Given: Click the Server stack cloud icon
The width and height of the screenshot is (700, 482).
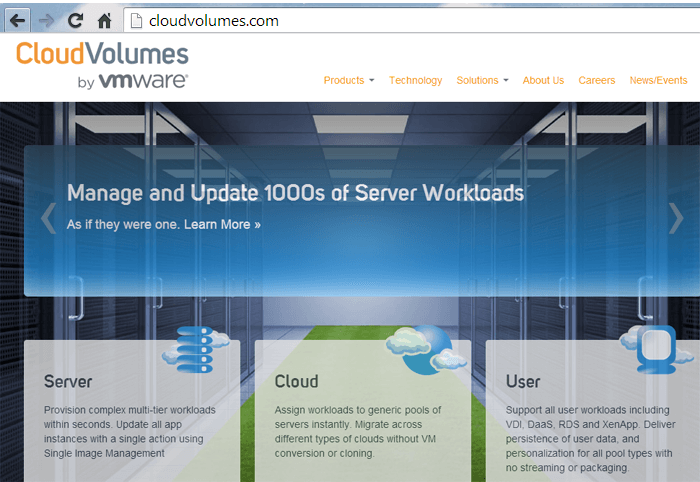Looking at the screenshot, I should [x=196, y=350].
